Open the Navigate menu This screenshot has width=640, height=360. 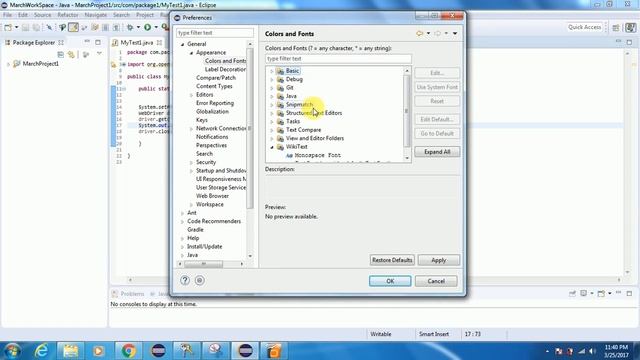[96, 15]
